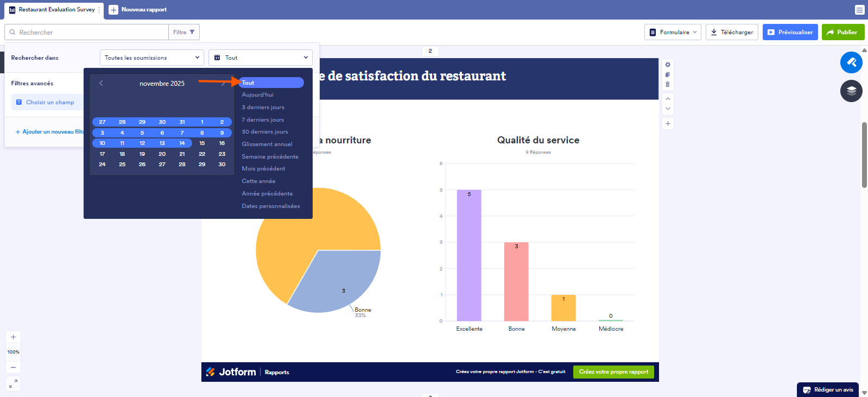Choose a field via Choisir un champ
This screenshot has width=868, height=397.
[48, 102]
